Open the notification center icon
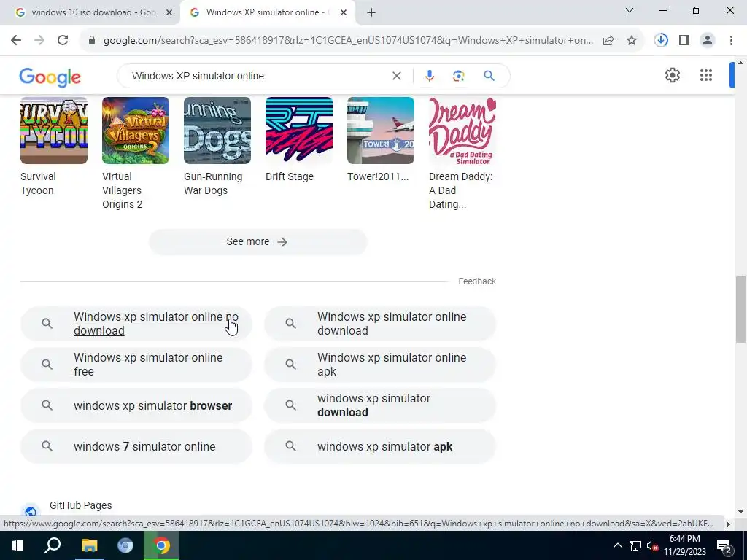The width and height of the screenshot is (747, 560). tap(724, 545)
